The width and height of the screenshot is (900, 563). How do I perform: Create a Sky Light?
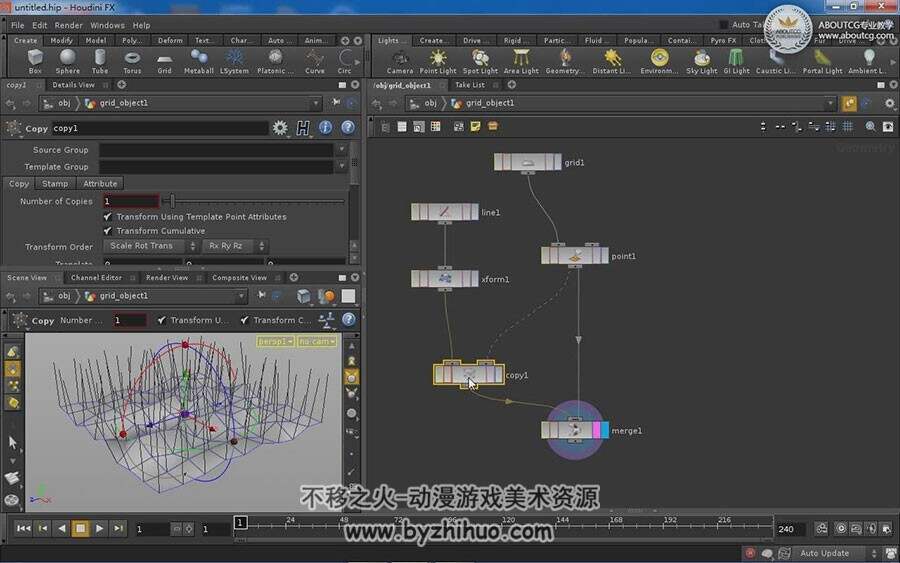(701, 61)
